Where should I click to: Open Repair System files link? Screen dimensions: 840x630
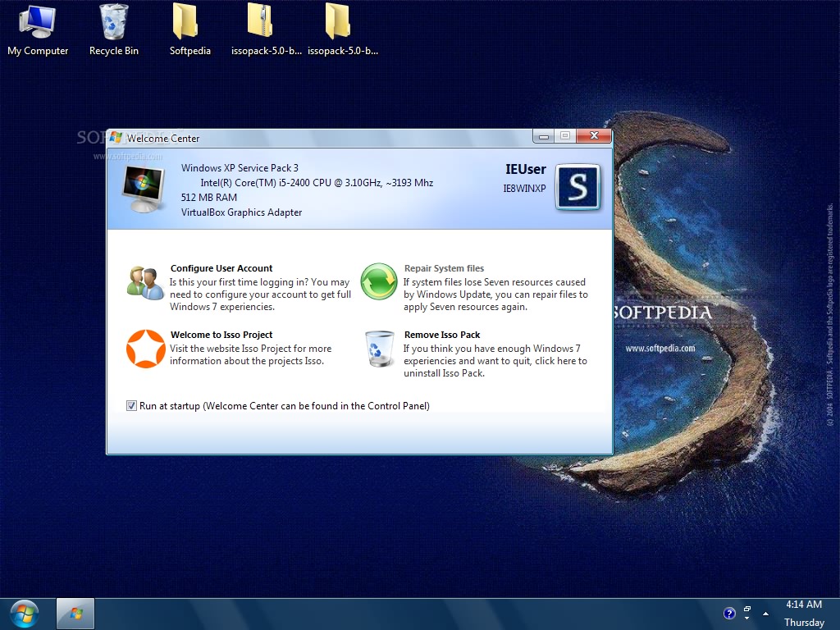coord(444,268)
